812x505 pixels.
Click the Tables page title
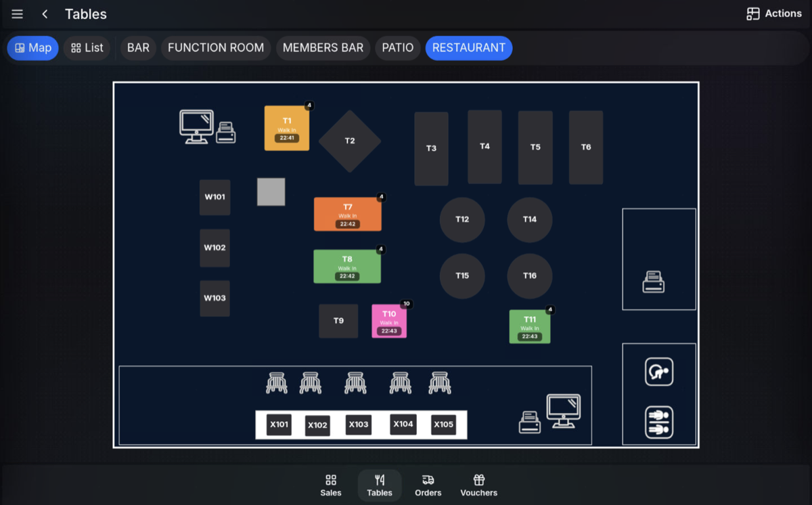[x=86, y=14]
